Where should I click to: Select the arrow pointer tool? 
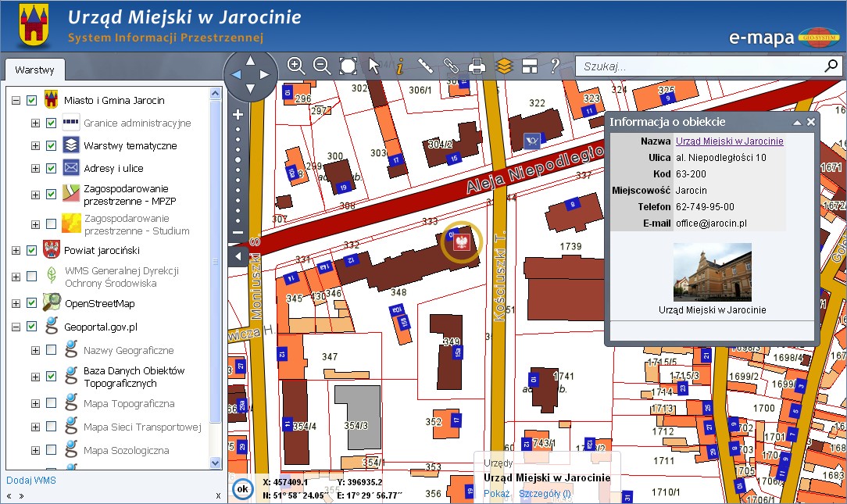point(373,66)
